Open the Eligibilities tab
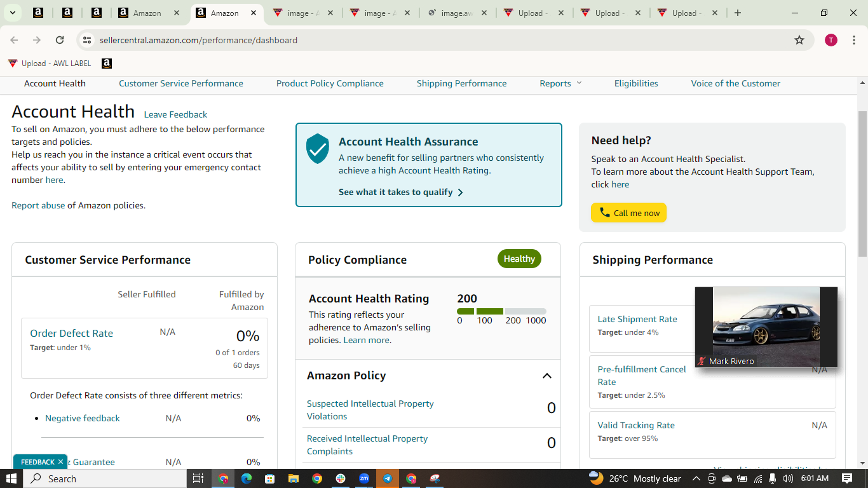The image size is (868, 488). tap(636, 83)
